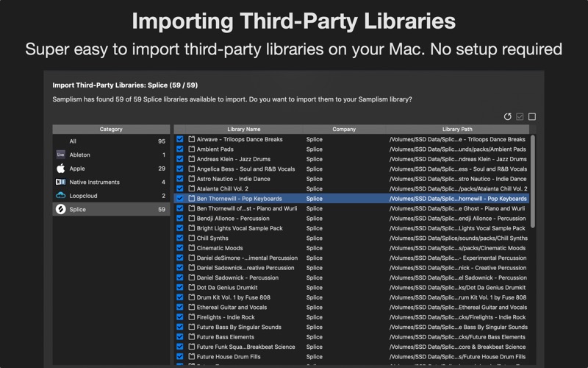Click folder icon beside Chill Synths
588x368 pixels.
point(192,238)
